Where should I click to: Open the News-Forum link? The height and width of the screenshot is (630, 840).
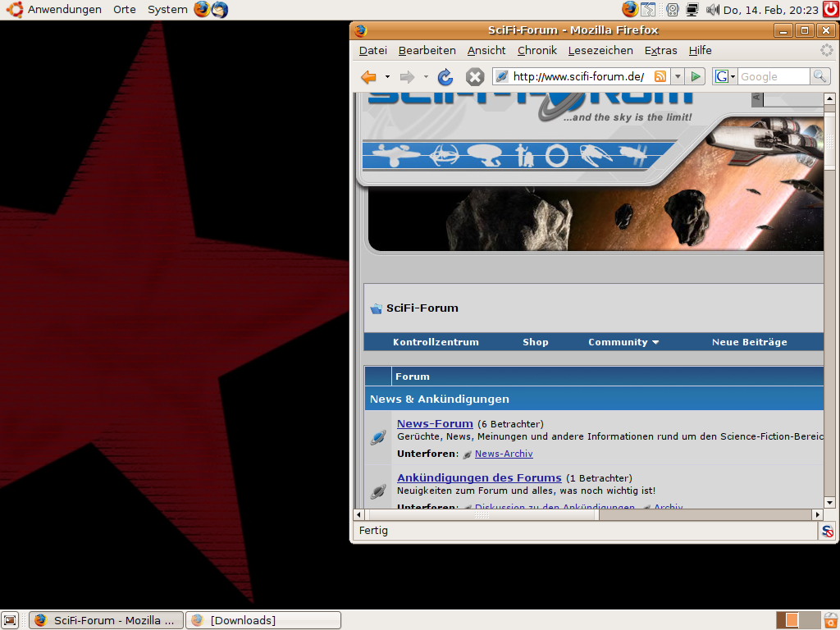coord(435,424)
